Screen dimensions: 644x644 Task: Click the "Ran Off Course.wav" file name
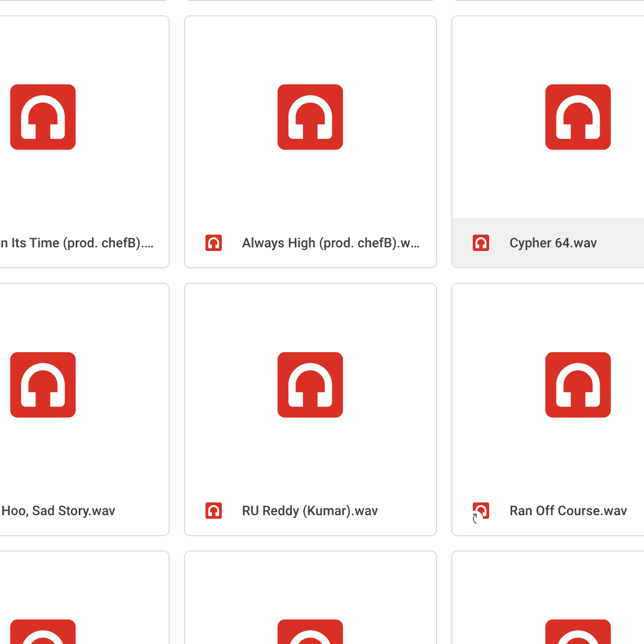568,511
